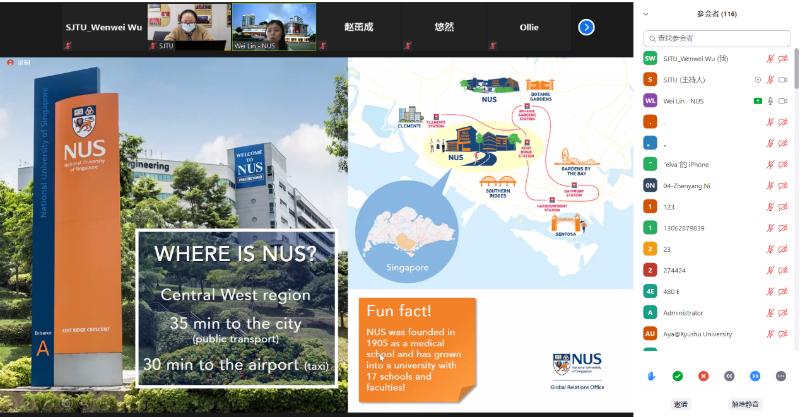Click the muted mic icon in SJTU host row
Screen dimensions: 800x417
click(770, 80)
